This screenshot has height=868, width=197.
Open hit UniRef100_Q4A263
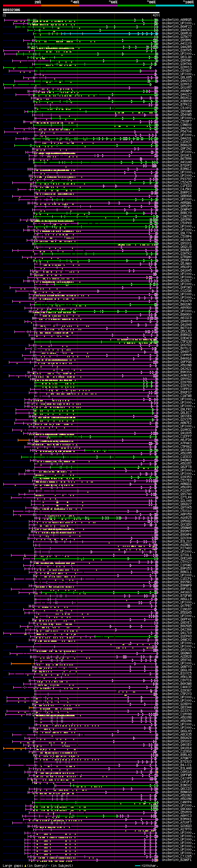177,30
